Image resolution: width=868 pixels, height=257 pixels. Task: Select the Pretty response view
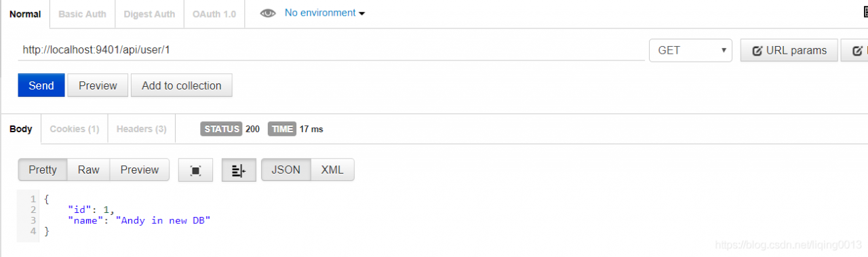coord(43,170)
